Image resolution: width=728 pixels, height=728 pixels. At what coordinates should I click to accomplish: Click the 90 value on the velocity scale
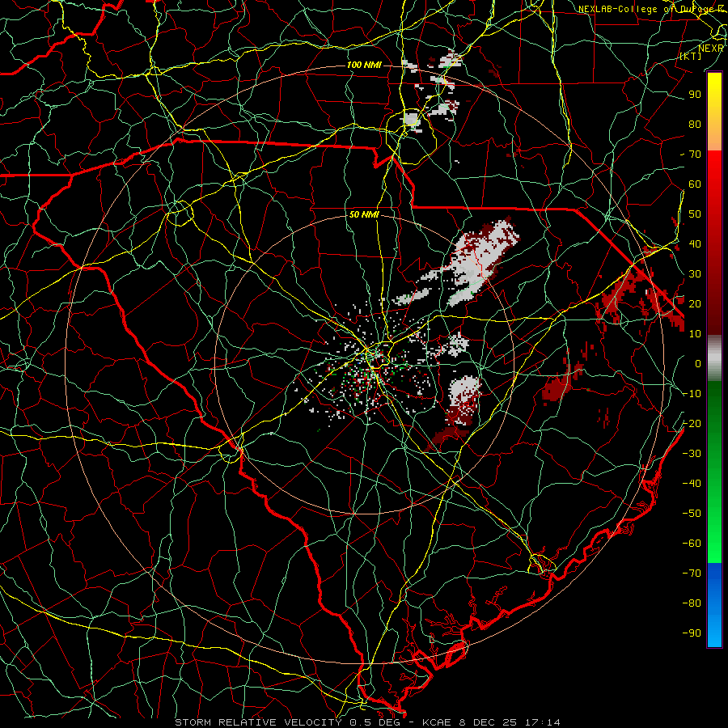tap(695, 95)
